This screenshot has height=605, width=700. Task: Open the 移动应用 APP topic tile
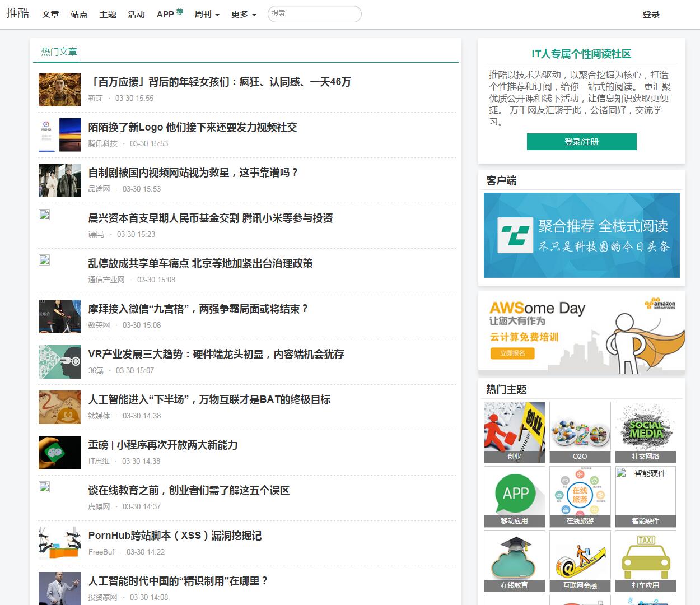tap(514, 496)
